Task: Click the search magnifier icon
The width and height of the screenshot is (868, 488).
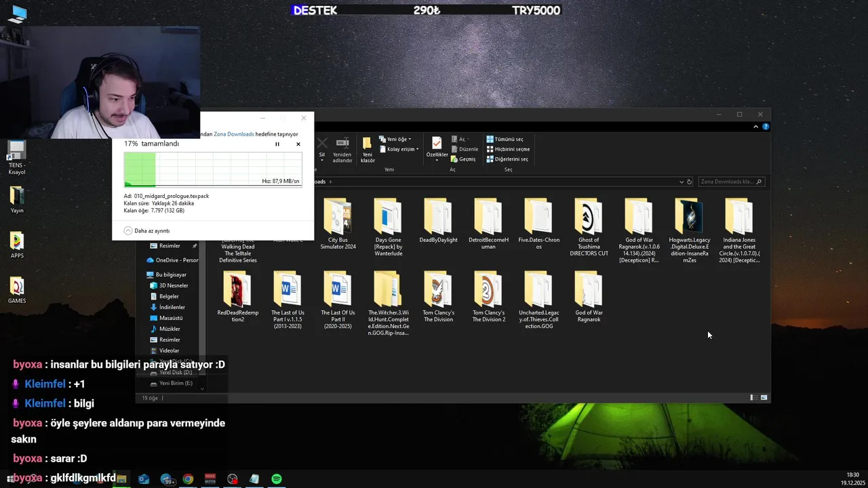Action: [759, 182]
